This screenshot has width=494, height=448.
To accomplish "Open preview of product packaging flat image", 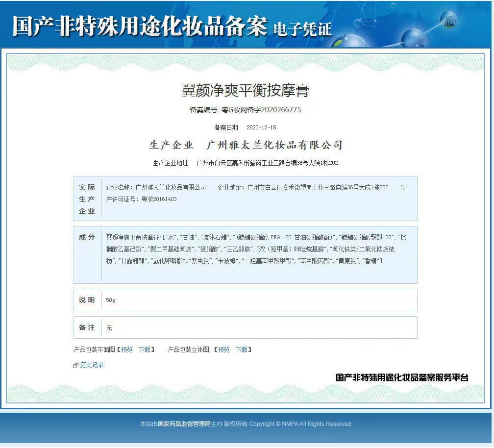I will (126, 349).
